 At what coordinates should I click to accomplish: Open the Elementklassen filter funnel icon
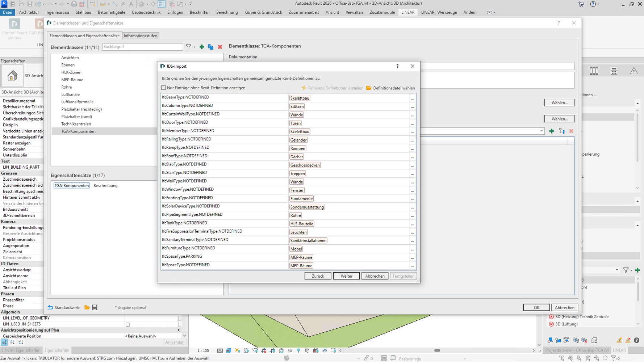coord(188,47)
